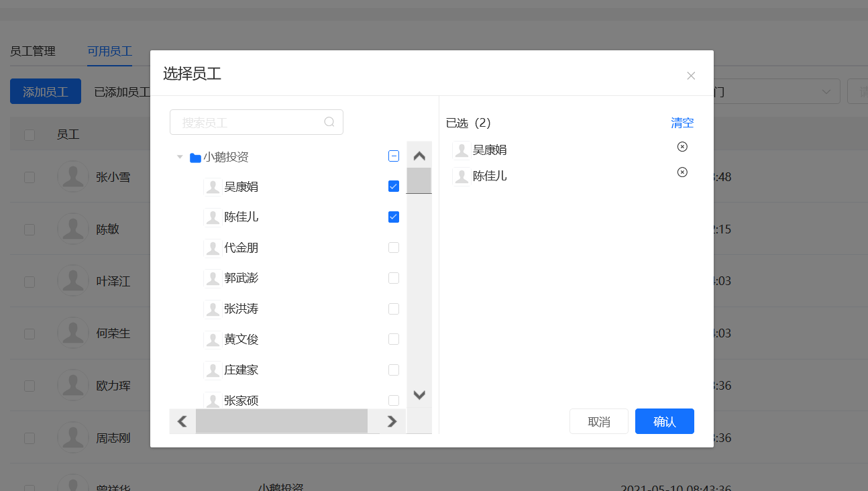This screenshot has height=491, width=868.
Task: Uncheck the 陈佳儿 checkbox
Action: pyautogui.click(x=394, y=217)
